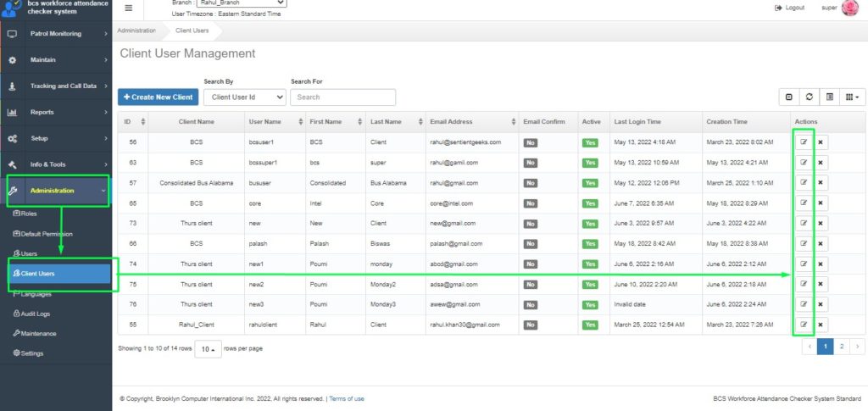Click the Create New Client button
This screenshot has height=411, width=868.
pyautogui.click(x=158, y=97)
